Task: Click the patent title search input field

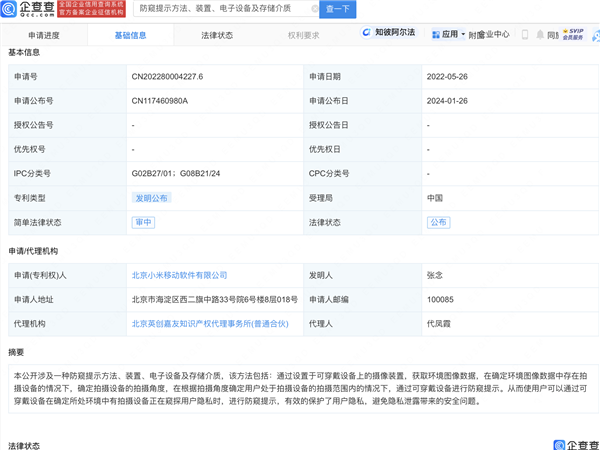Action: click(226, 9)
